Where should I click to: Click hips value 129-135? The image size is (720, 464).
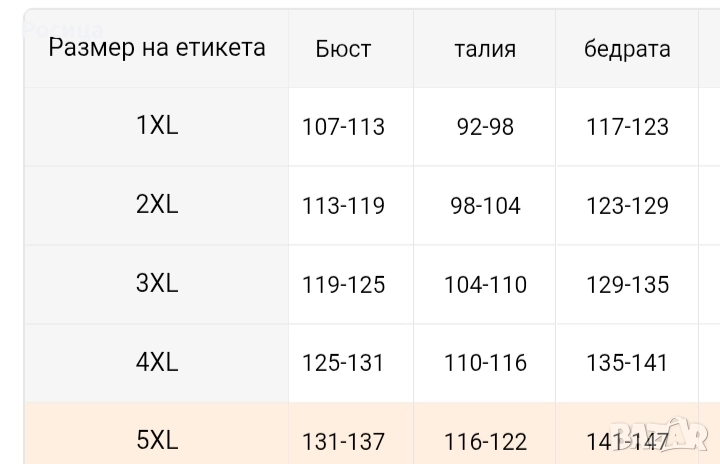[x=627, y=285]
